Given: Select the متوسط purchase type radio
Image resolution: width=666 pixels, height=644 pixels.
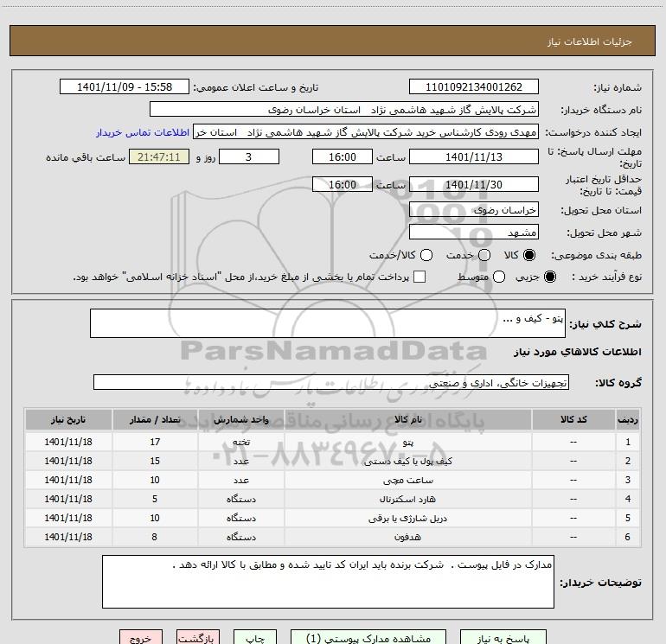Looking at the screenshot, I should coord(499,277).
